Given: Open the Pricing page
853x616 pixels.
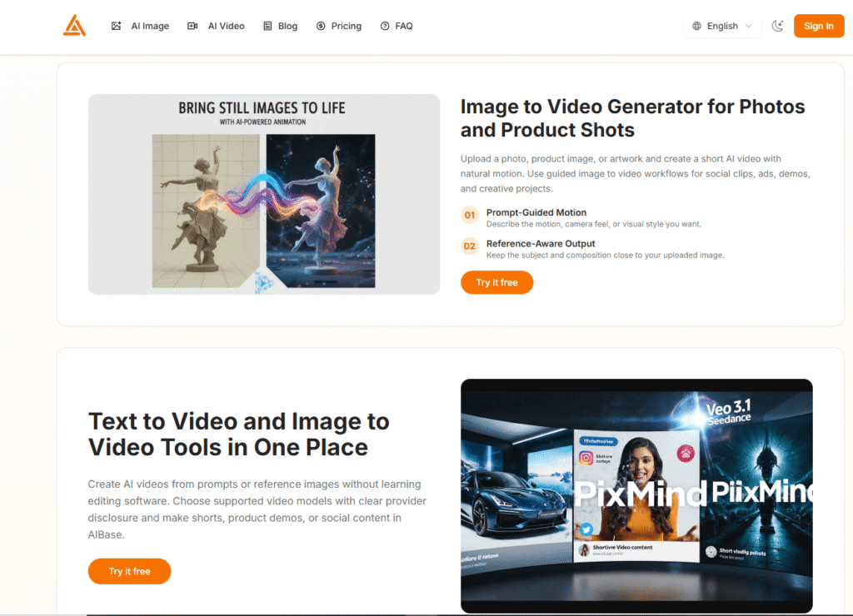Looking at the screenshot, I should [339, 26].
